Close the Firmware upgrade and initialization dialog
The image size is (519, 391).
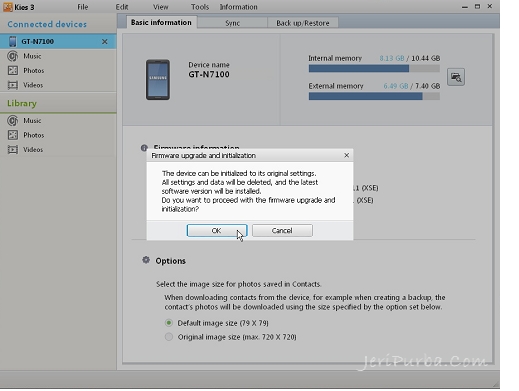(346, 155)
